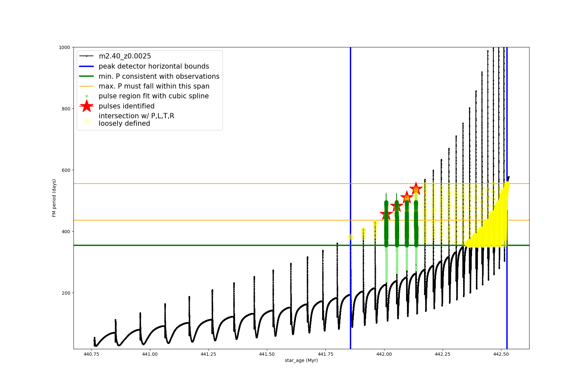Image resolution: width=588 pixels, height=392 pixels.
Task: Click the 442.00 tick label on x-axis
Action: tap(384, 354)
